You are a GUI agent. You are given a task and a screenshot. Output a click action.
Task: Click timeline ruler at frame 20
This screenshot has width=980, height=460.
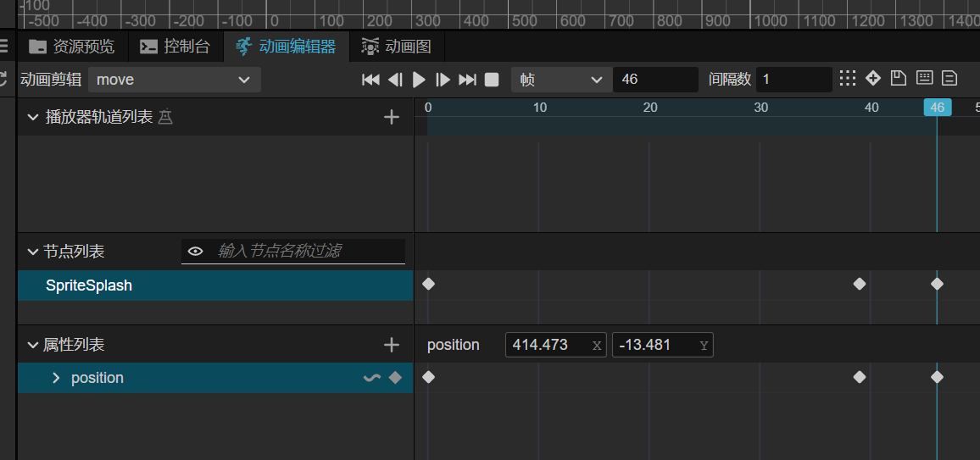coord(650,108)
